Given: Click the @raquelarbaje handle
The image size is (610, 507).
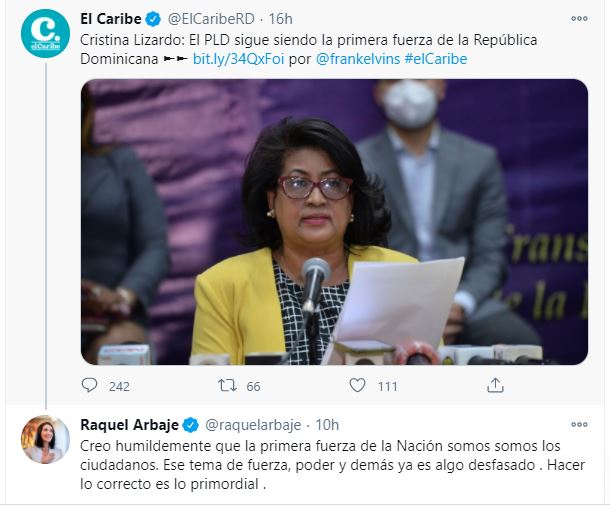Looking at the screenshot, I should 253,425.
